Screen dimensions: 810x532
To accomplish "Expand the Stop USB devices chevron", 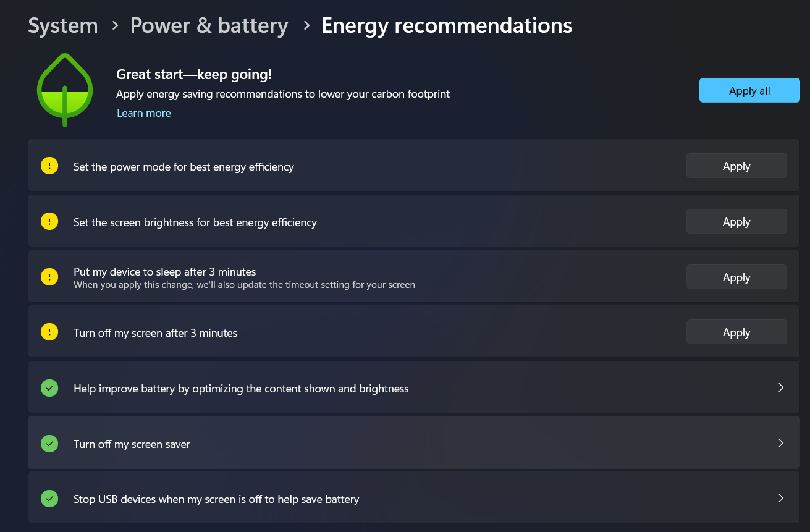I will tap(781, 499).
